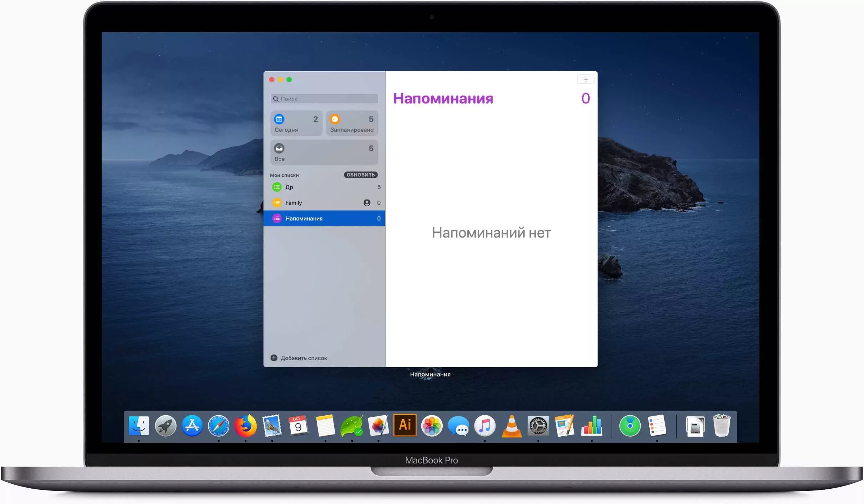Image resolution: width=864 pixels, height=504 pixels.
Task: Open Adobe Illustrator in the dock
Action: [x=405, y=425]
